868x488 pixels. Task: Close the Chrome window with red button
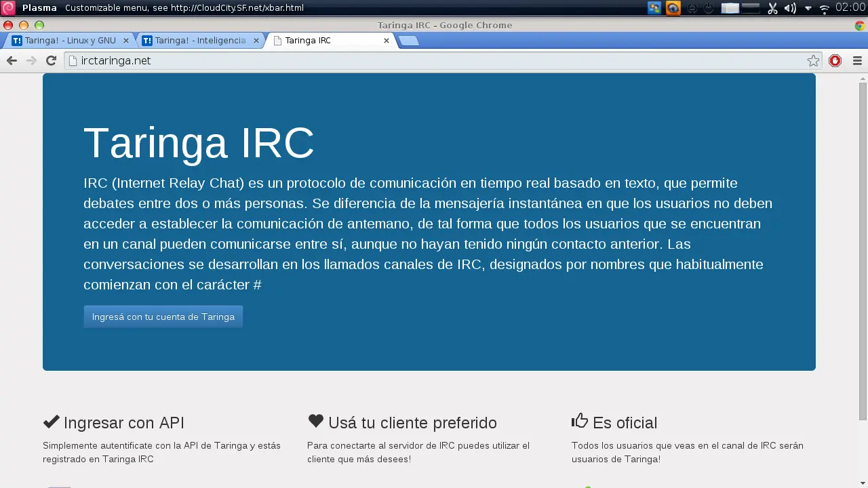click(x=8, y=25)
